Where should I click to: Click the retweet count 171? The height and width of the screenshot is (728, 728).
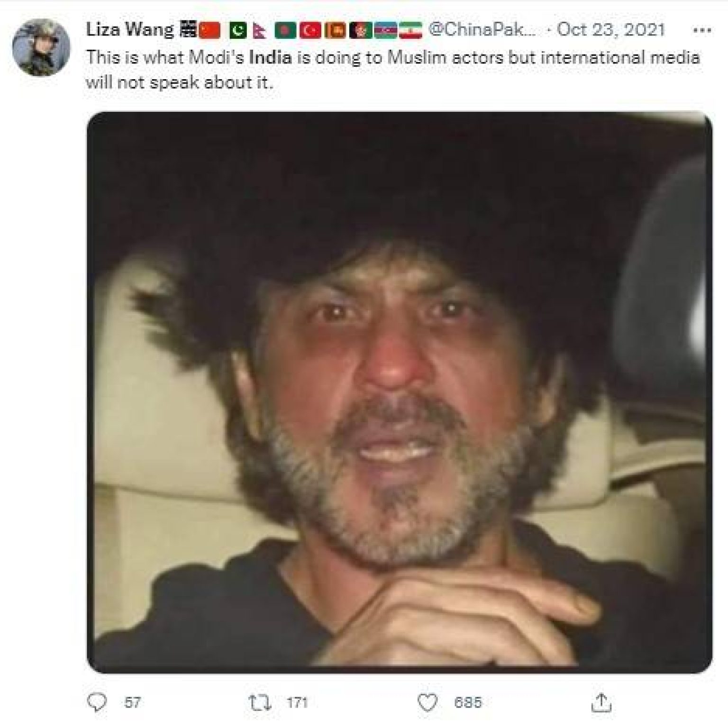297,702
